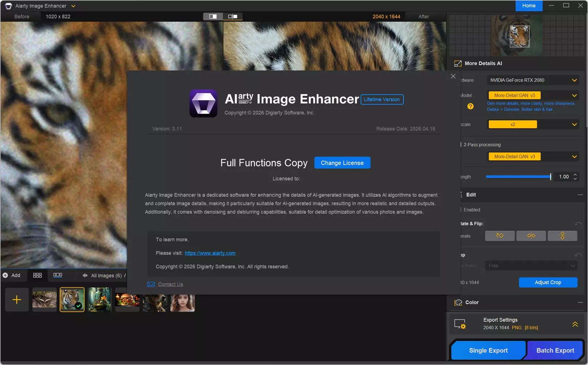Screen dimensions: 588x365
Task: Click the Lifetime Version badge
Action: pyautogui.click(x=382, y=99)
